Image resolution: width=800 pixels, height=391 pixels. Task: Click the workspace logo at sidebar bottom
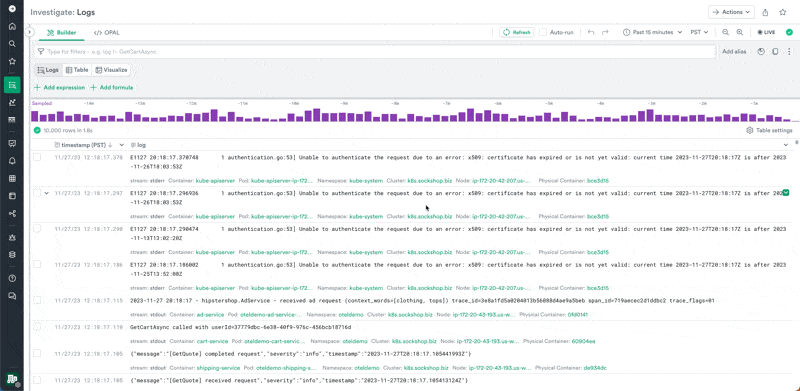(12, 379)
